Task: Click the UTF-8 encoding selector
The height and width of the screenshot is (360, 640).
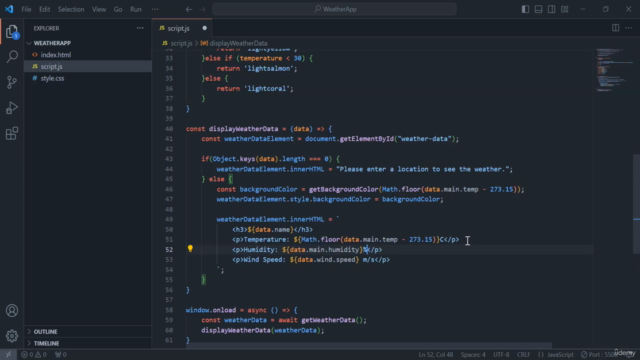Action: click(x=501, y=354)
